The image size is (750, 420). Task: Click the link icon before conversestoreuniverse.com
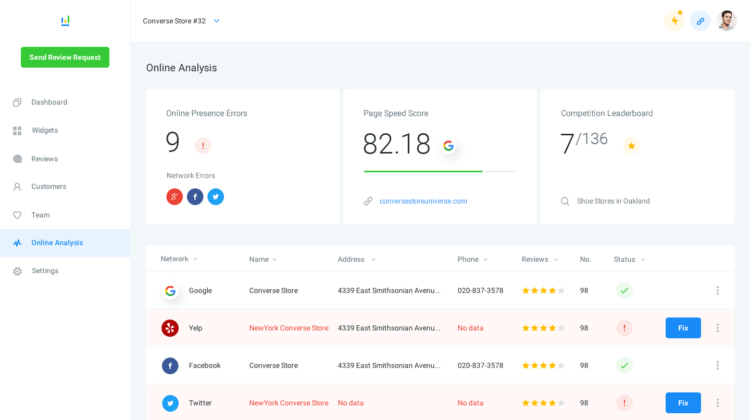click(x=368, y=201)
